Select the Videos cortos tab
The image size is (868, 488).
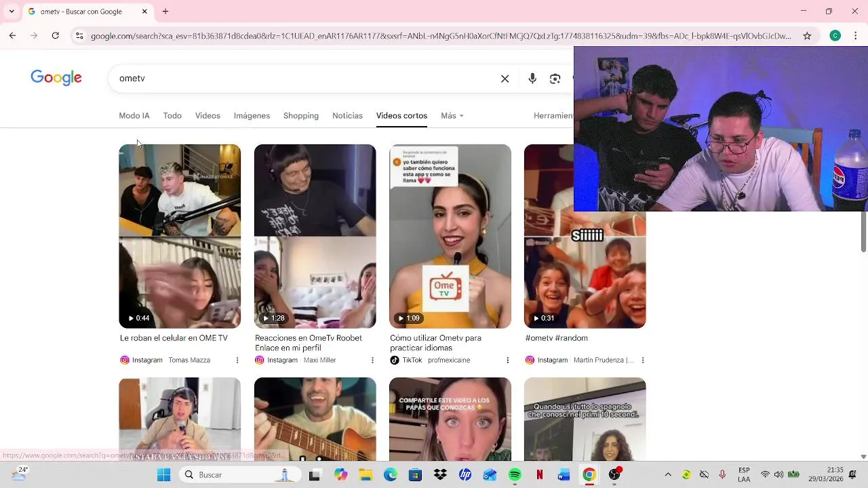[x=401, y=116]
